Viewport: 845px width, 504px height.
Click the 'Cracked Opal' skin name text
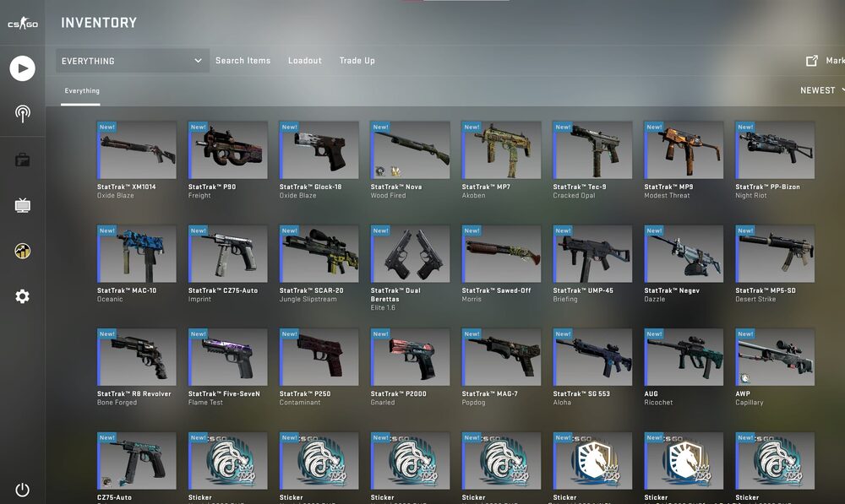[574, 196]
